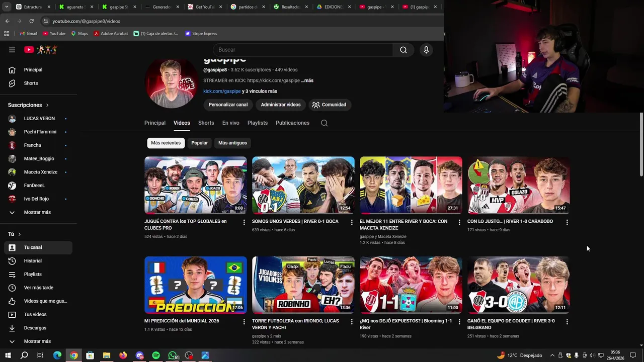Switch to Publicaciones channel tab
The width and height of the screenshot is (644, 362).
coord(292,123)
